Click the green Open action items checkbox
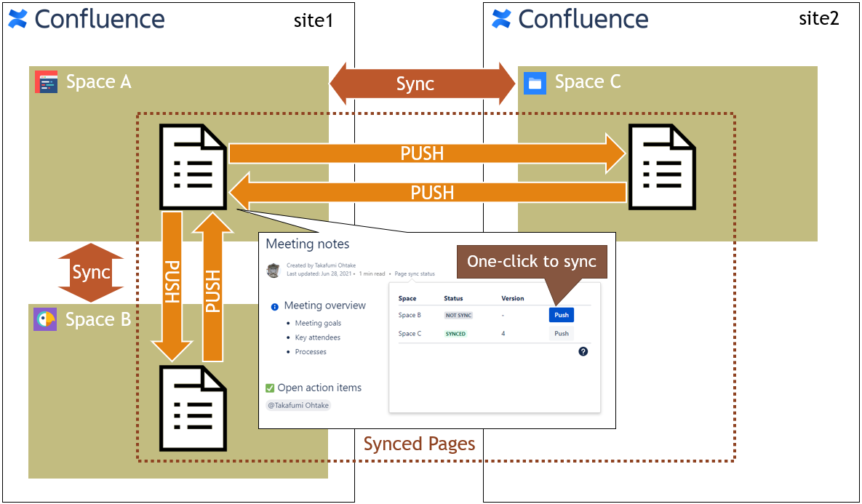The height and width of the screenshot is (504, 862). coord(270,388)
